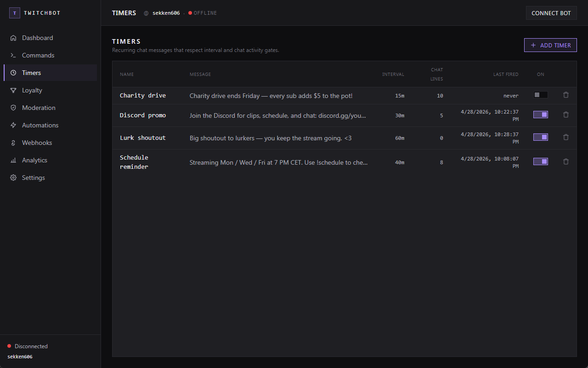
Task: Click the INTERVAL column header
Action: pyautogui.click(x=393, y=75)
